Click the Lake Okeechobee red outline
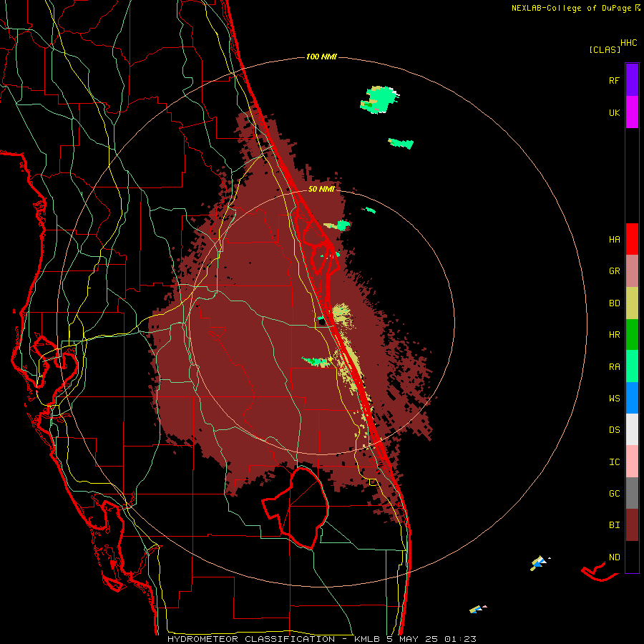Screen dimensions: 644x644 tap(296, 507)
